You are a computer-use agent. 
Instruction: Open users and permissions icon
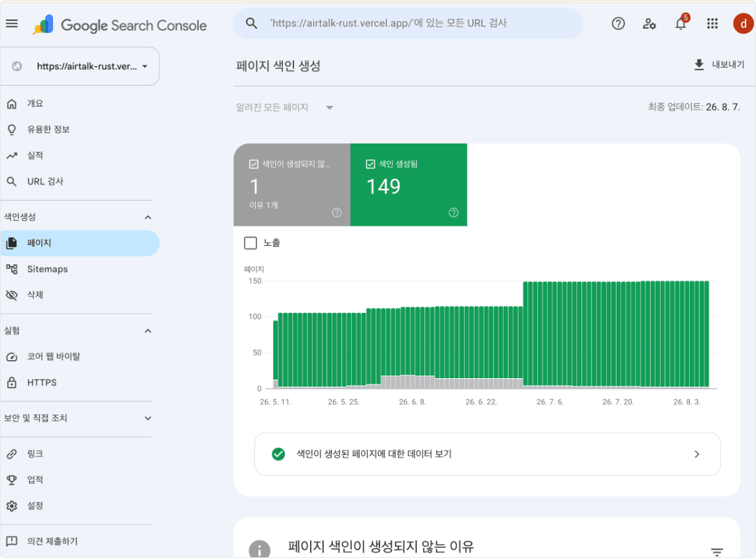pyautogui.click(x=649, y=24)
